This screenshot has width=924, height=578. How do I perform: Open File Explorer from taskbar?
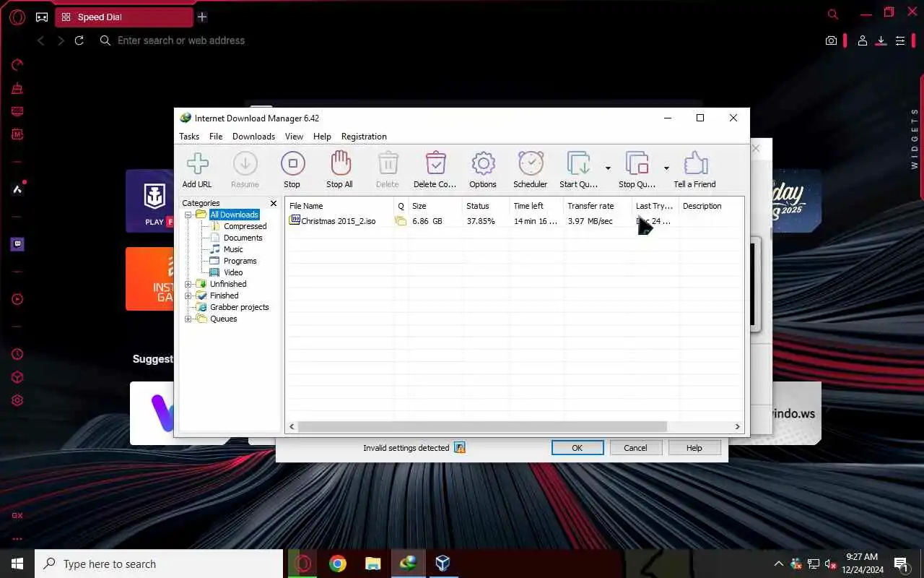pos(372,564)
